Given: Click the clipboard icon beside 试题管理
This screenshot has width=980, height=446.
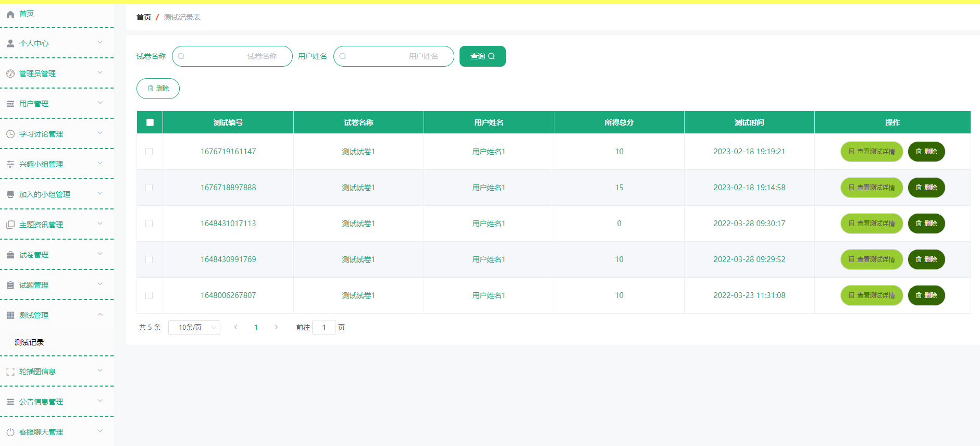Looking at the screenshot, I should [10, 285].
